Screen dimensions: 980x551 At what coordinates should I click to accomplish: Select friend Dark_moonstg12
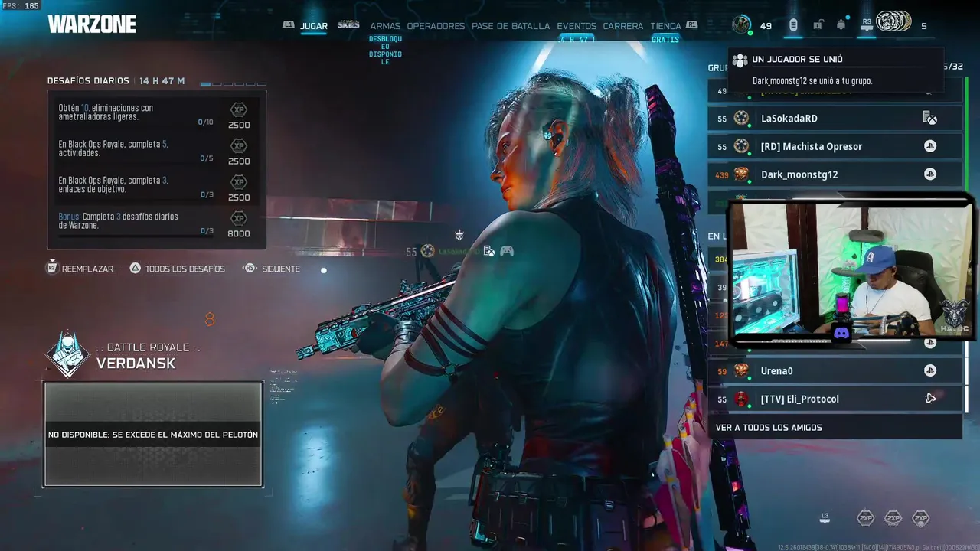coord(835,174)
